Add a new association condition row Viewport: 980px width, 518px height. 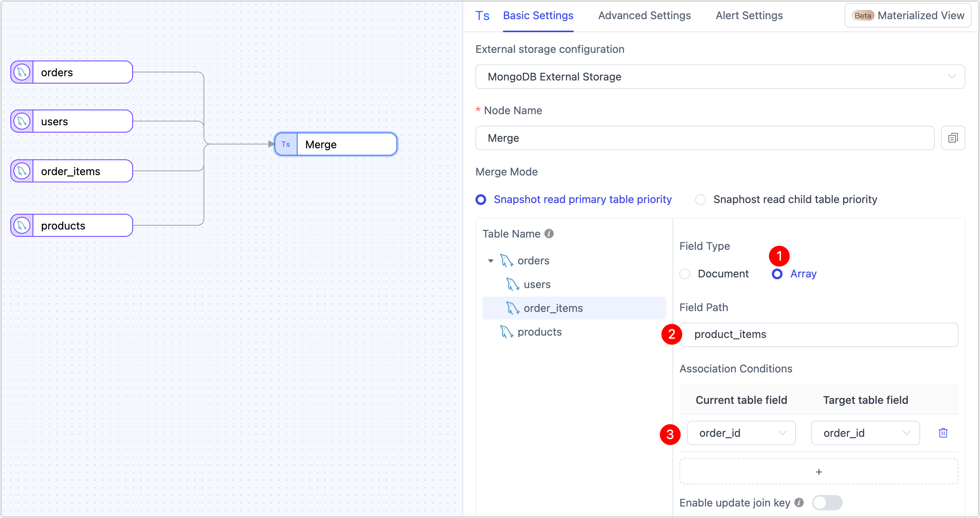(x=819, y=472)
